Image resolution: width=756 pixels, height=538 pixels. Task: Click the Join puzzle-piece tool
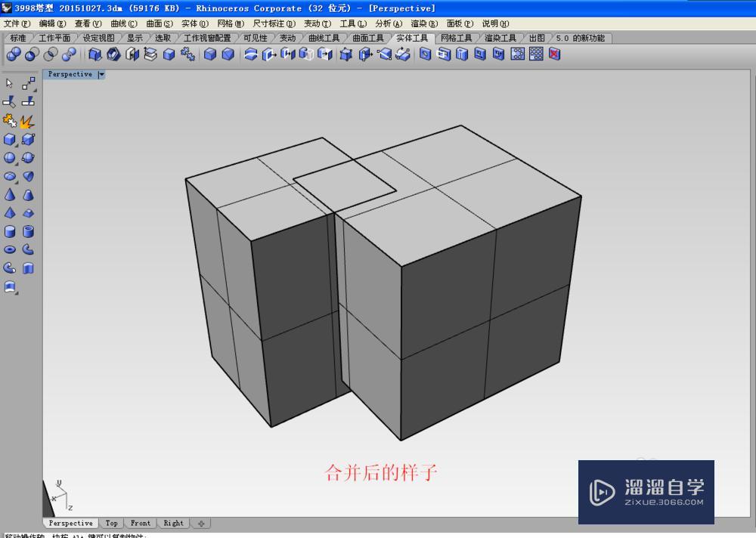pyautogui.click(x=9, y=120)
